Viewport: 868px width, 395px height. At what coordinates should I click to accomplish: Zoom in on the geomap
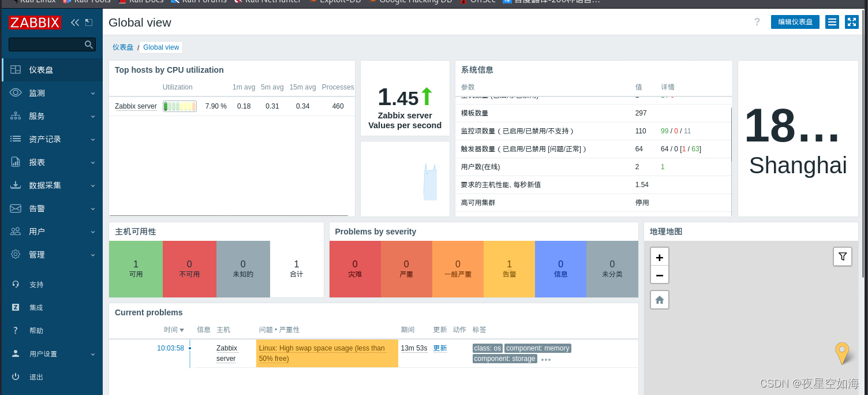click(x=660, y=258)
